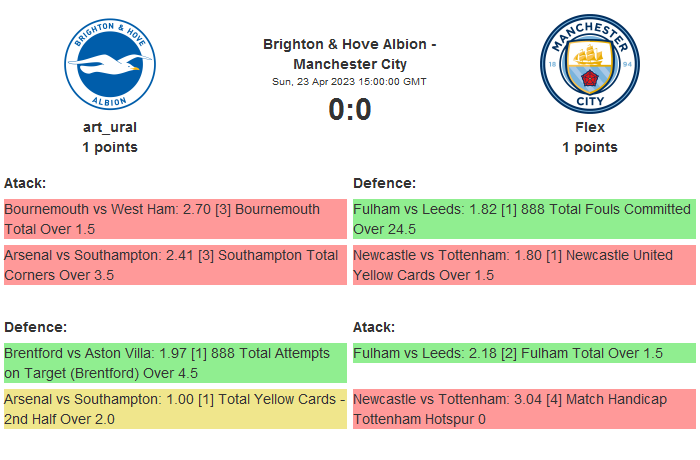Select Bournemouth Total Over 1.5 bet row
700x460 pixels.
click(x=175, y=219)
